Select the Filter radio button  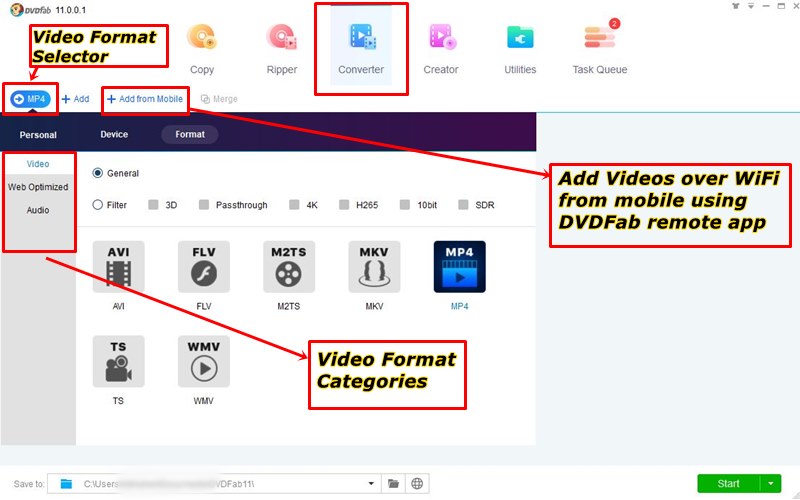point(97,205)
